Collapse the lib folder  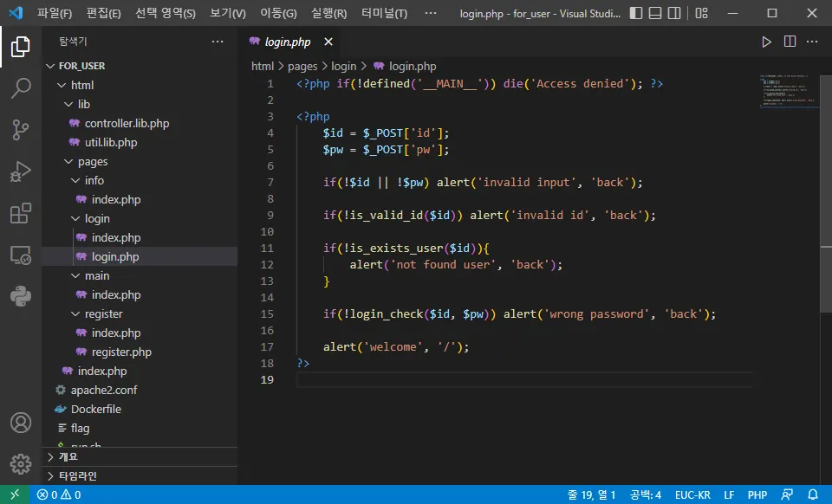coord(83,104)
